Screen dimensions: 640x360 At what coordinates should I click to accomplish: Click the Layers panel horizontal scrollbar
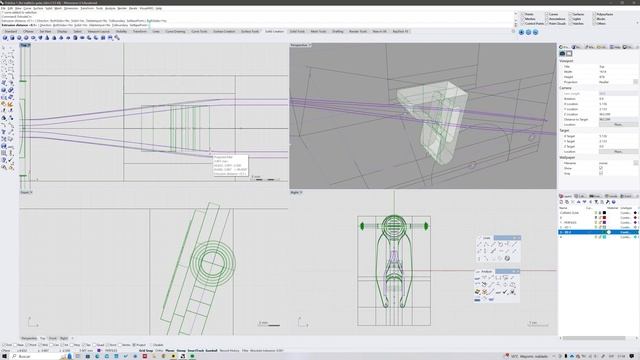[594, 338]
